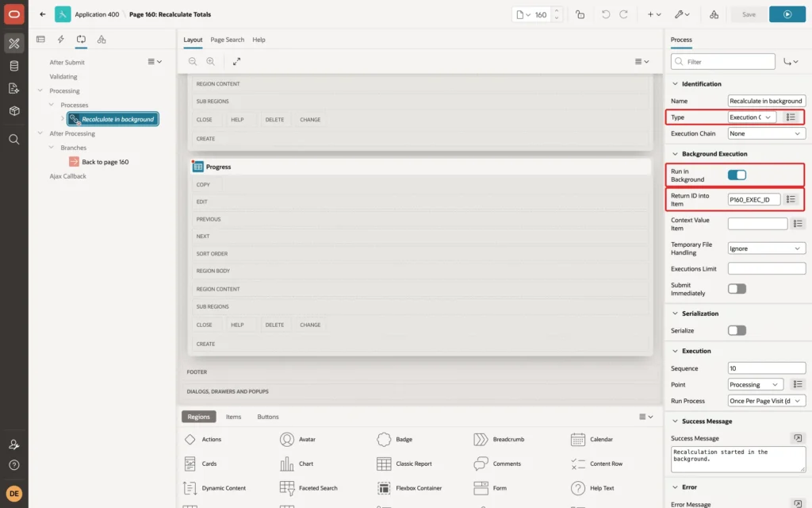Click the Executions Limit input field
Image resolution: width=812 pixels, height=508 pixels.
[767, 268]
